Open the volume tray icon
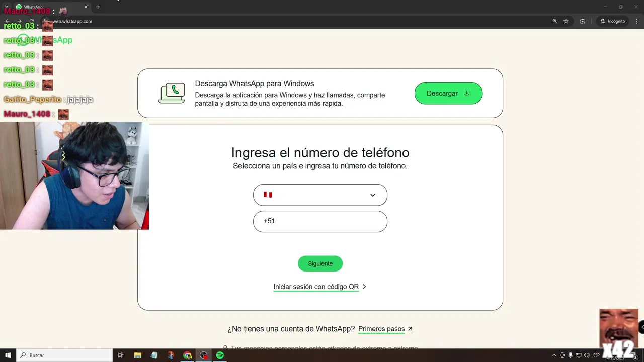Viewport: 644px width, 362px height. (586, 355)
